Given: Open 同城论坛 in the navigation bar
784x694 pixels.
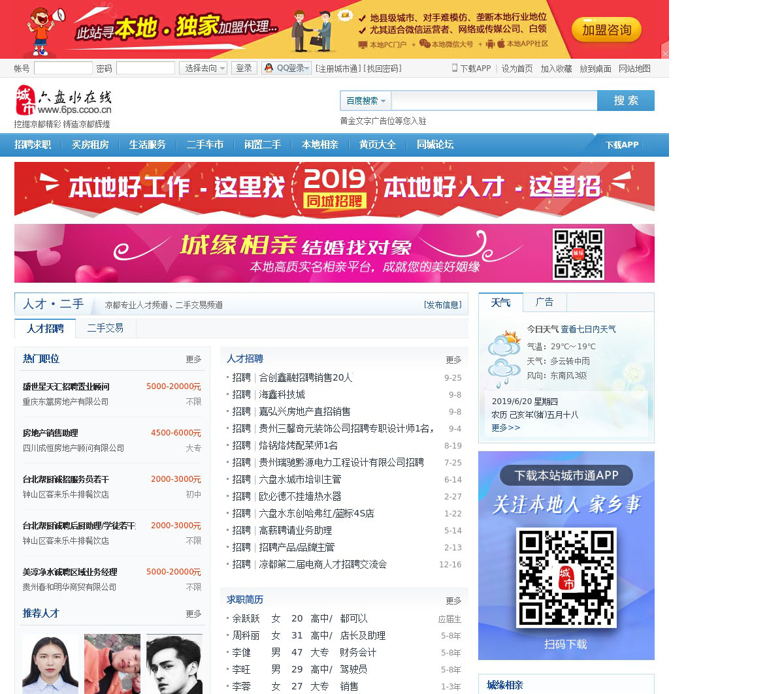Looking at the screenshot, I should [x=435, y=145].
